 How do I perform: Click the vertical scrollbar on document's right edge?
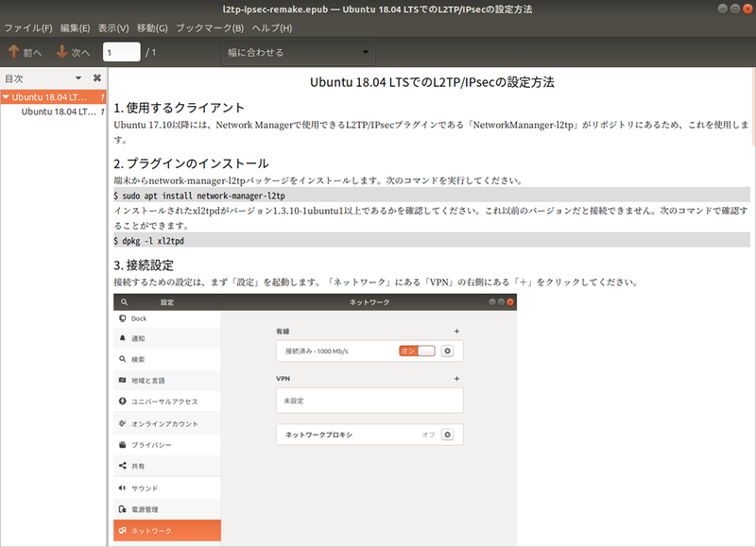(751, 283)
